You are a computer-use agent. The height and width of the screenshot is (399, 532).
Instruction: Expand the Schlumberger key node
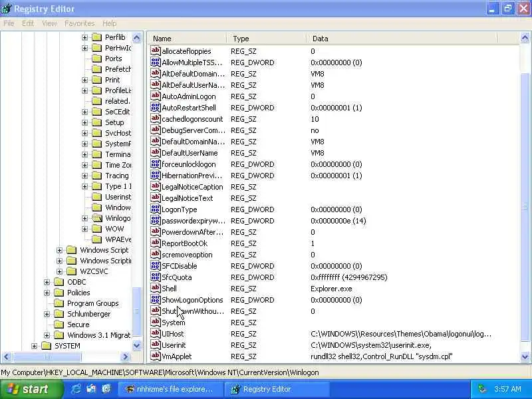(47, 314)
